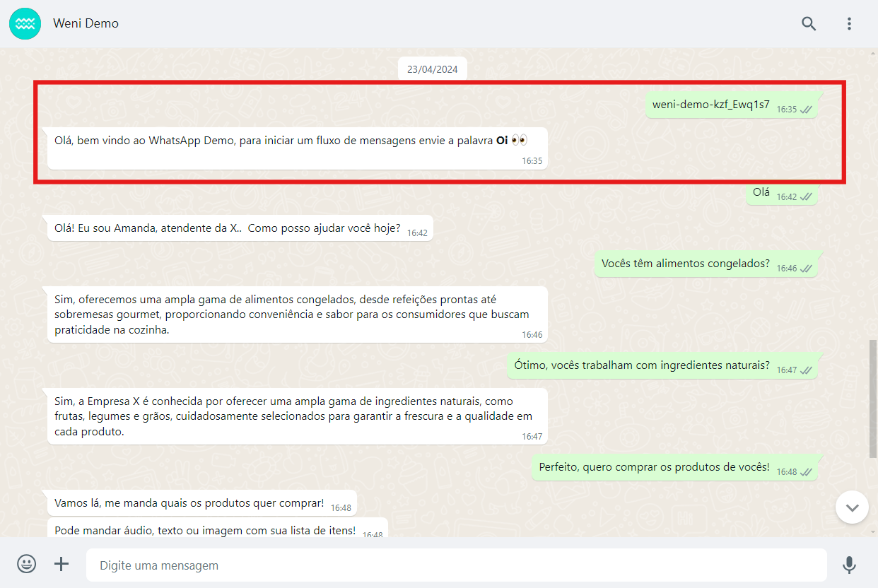Click the microphone voice message icon
878x588 pixels.
click(x=849, y=565)
